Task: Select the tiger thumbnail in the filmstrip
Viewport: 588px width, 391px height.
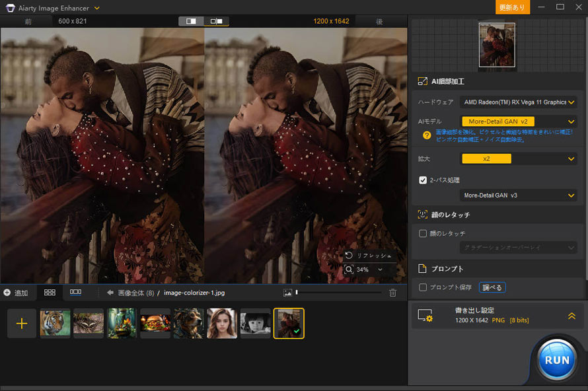Action: (55, 323)
